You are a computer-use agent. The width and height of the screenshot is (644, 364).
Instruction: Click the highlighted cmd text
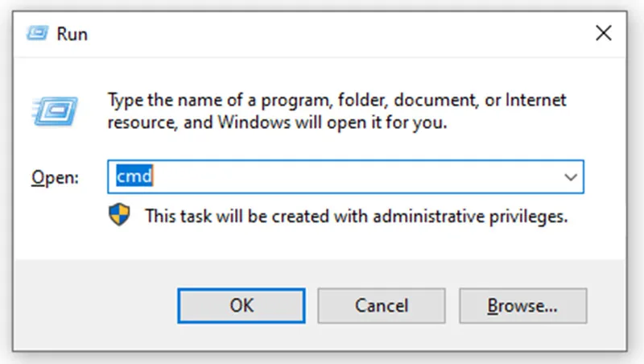[134, 176]
